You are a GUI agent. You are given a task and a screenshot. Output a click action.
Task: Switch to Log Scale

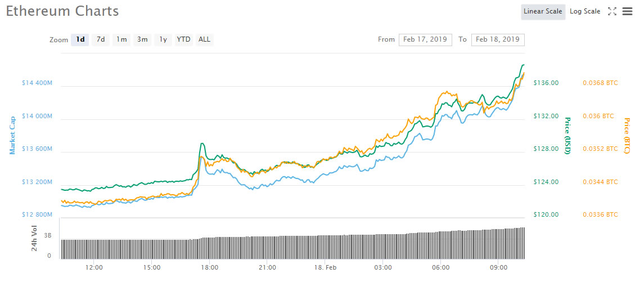[584, 11]
